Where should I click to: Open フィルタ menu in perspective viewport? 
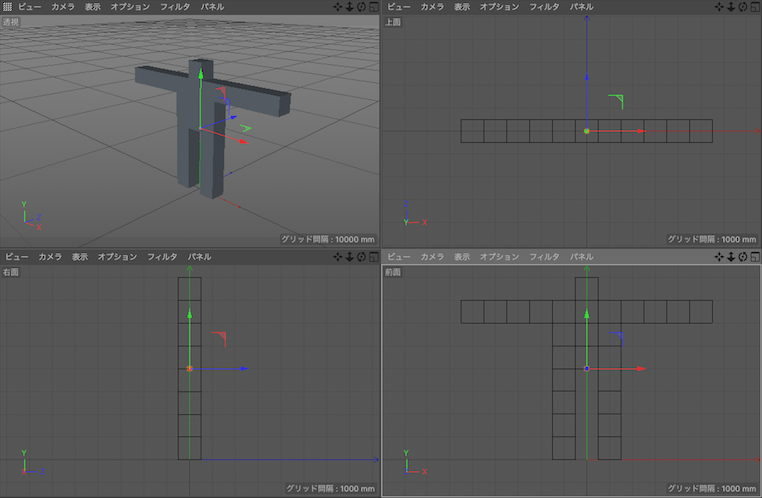tap(175, 7)
